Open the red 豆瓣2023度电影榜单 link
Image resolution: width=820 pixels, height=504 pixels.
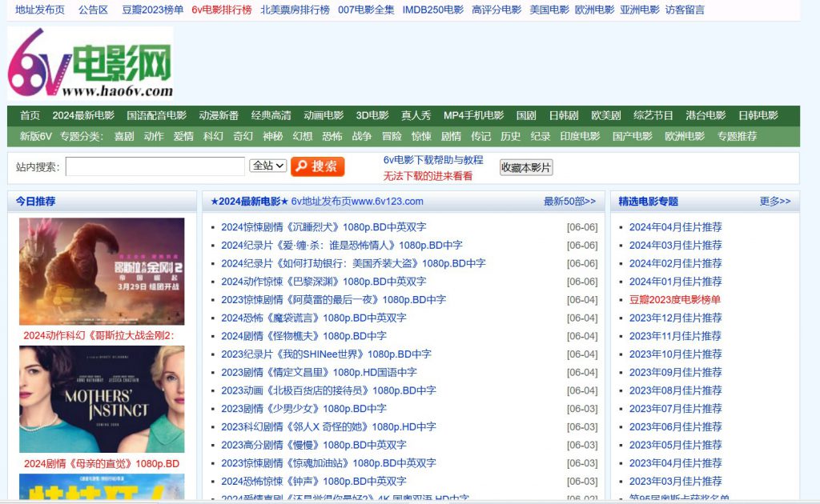tap(674, 300)
